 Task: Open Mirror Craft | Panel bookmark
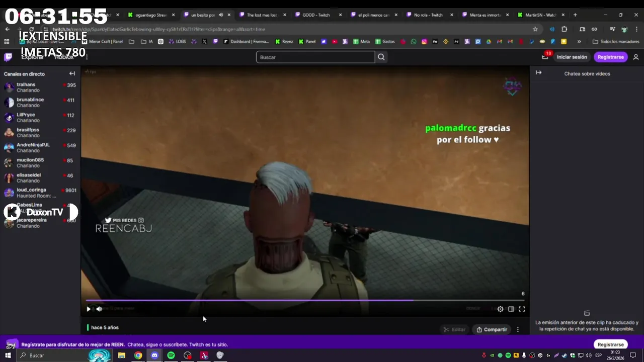pyautogui.click(x=102, y=42)
